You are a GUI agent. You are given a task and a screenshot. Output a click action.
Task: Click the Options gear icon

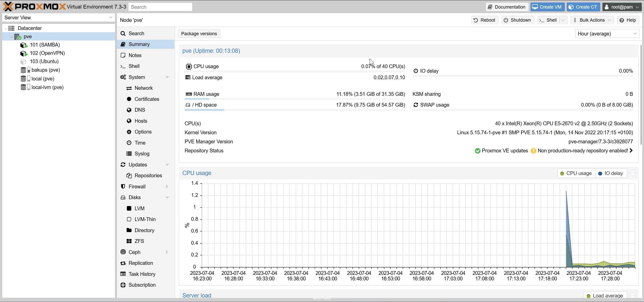[129, 132]
